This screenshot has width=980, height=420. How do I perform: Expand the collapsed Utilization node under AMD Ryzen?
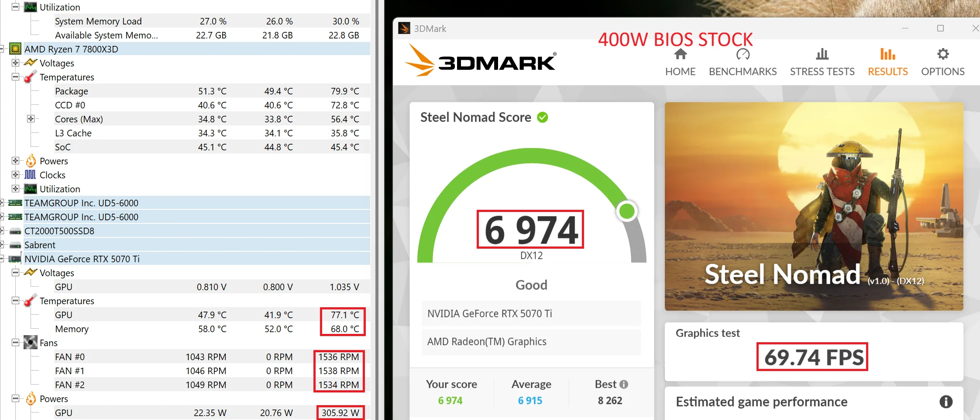pos(15,189)
